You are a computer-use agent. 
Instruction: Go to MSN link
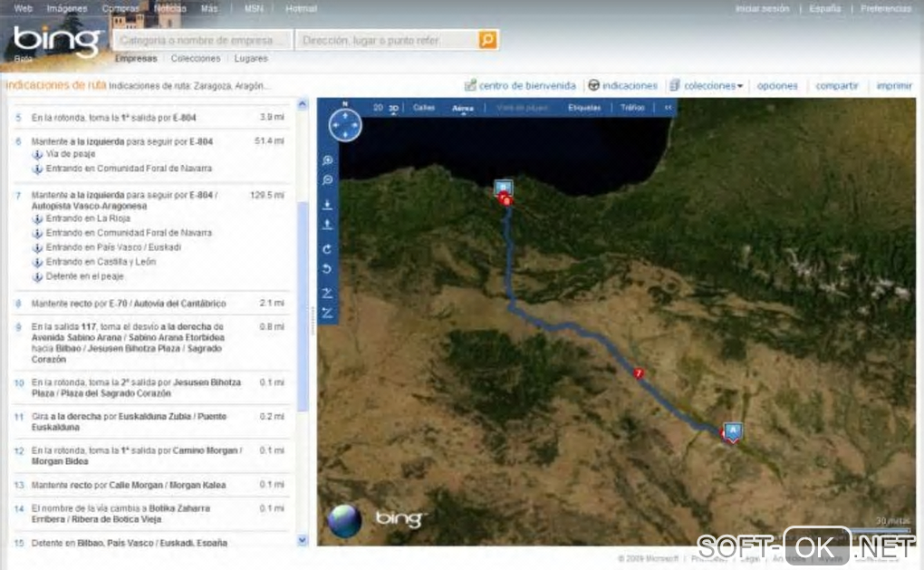(254, 8)
